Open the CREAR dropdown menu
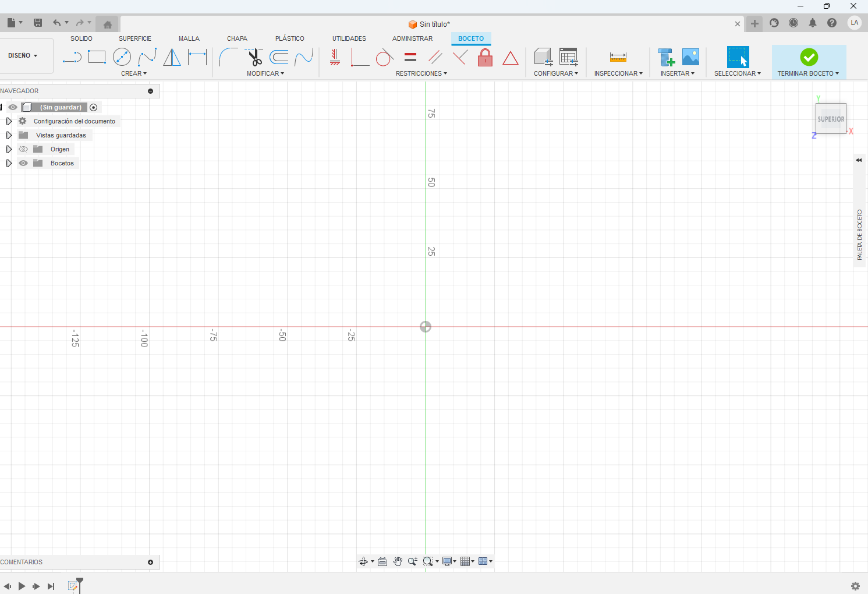Viewport: 868px width, 594px height. (x=134, y=73)
